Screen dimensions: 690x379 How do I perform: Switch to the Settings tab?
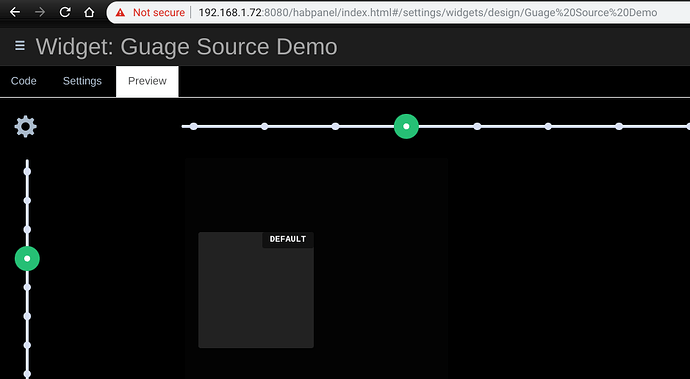tap(82, 81)
